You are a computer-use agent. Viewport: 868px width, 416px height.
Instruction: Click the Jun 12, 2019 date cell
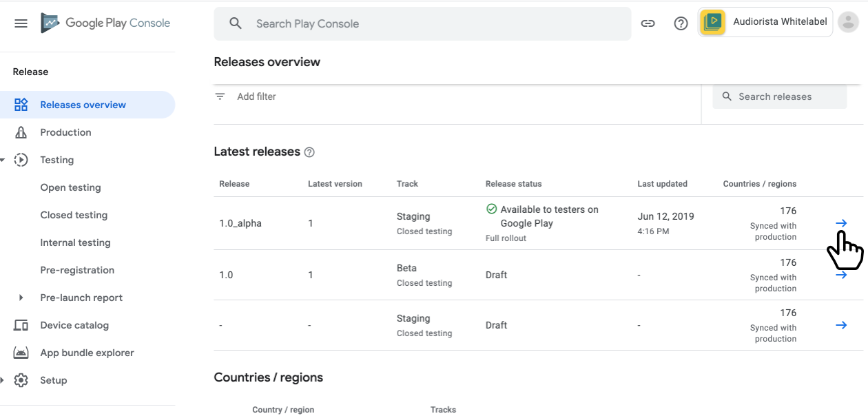click(665, 216)
